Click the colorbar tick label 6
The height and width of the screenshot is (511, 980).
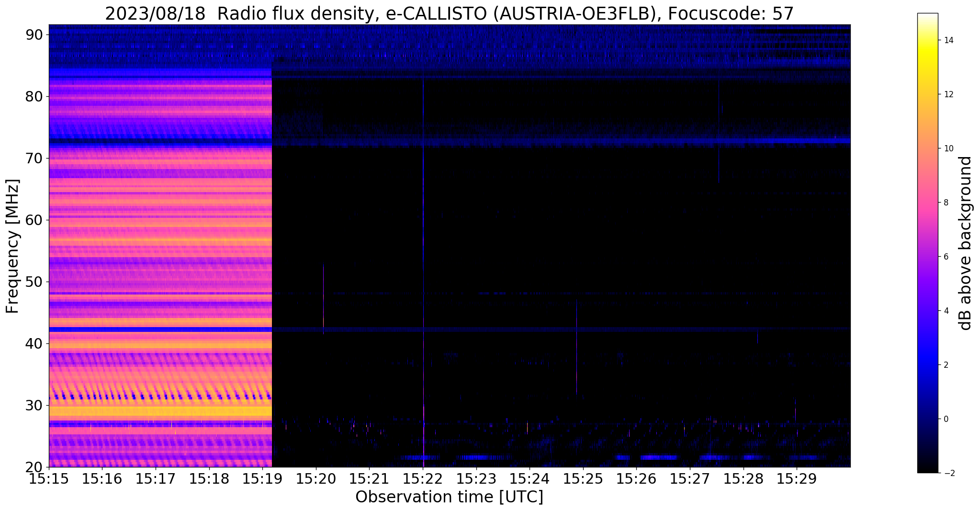945,257
